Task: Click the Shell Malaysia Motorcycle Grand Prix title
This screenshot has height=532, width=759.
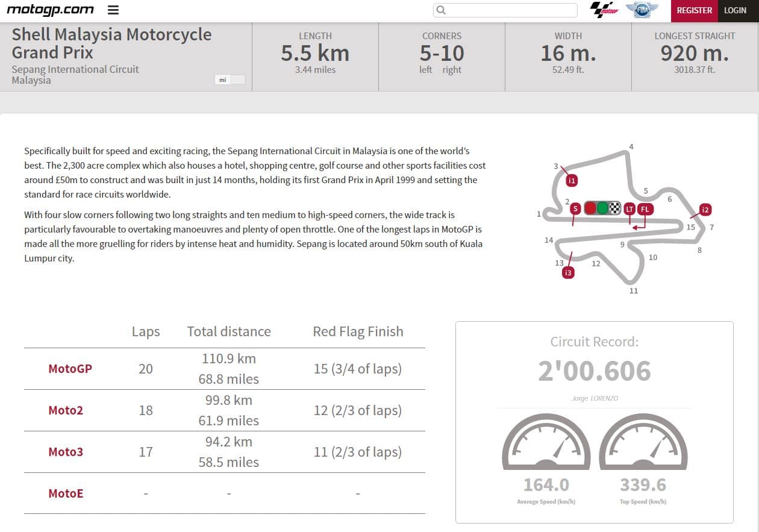Action: (x=111, y=43)
